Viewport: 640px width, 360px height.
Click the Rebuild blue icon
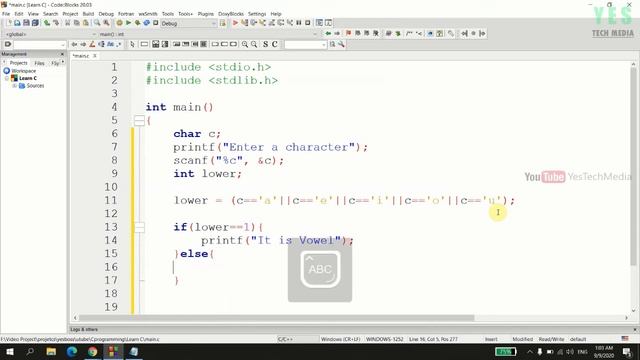point(147,23)
